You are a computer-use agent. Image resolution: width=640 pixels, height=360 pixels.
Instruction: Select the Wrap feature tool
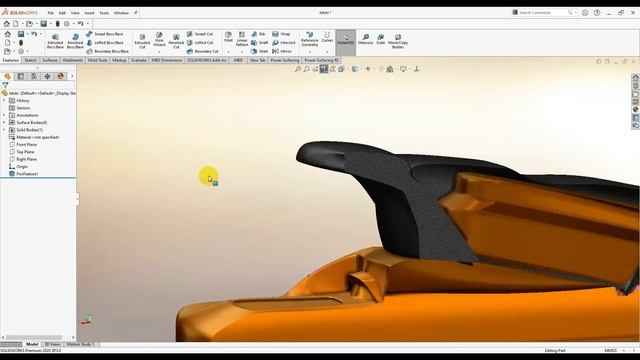click(281, 34)
